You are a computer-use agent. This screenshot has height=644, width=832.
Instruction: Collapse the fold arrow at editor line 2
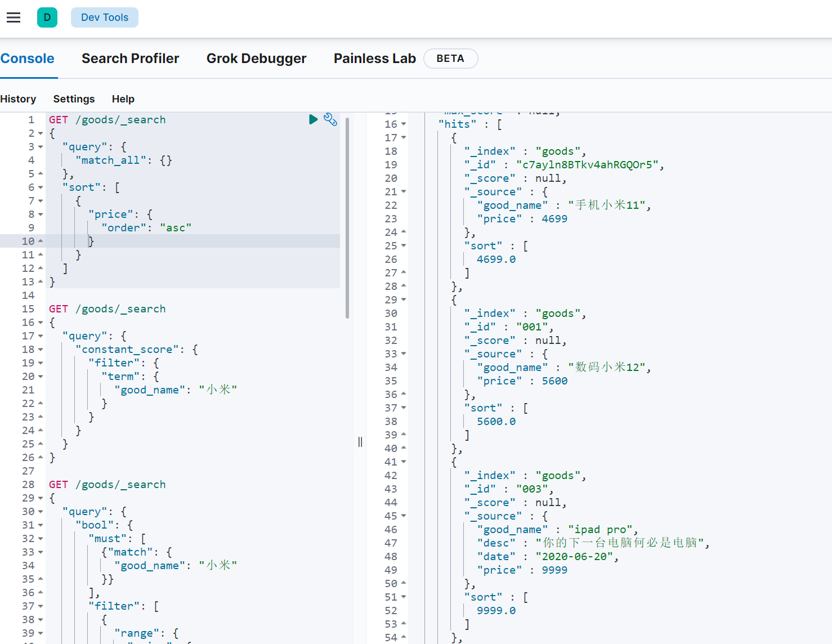click(x=41, y=133)
